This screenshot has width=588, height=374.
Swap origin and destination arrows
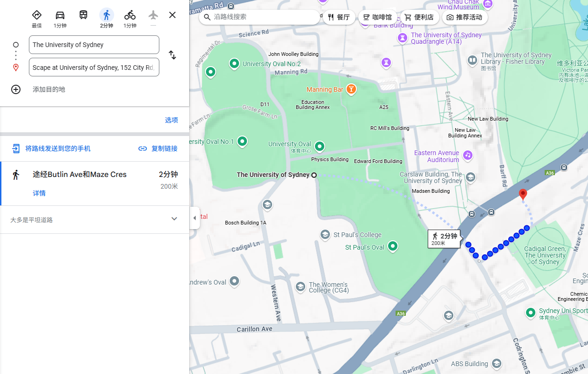(172, 55)
